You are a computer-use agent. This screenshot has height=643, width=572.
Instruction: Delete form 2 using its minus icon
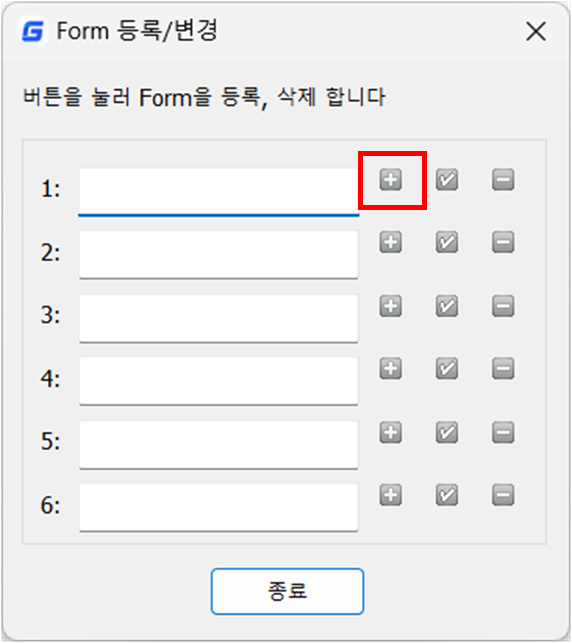tap(503, 242)
